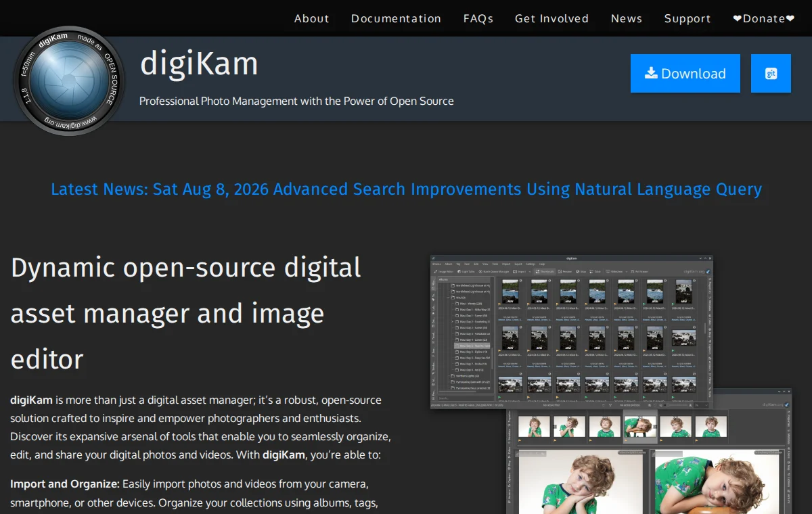The height and width of the screenshot is (514, 812).
Task: Open the git repository icon button
Action: point(771,73)
